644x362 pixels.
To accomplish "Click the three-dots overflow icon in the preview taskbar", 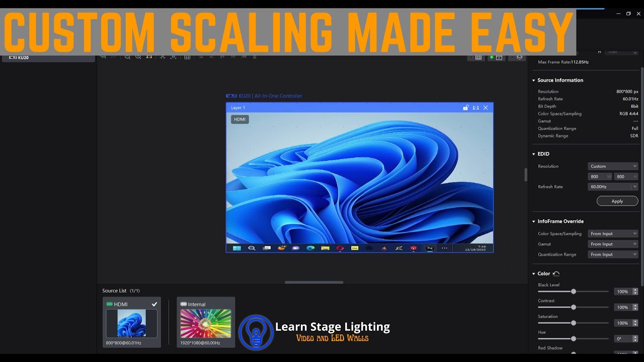I will 444,248.
